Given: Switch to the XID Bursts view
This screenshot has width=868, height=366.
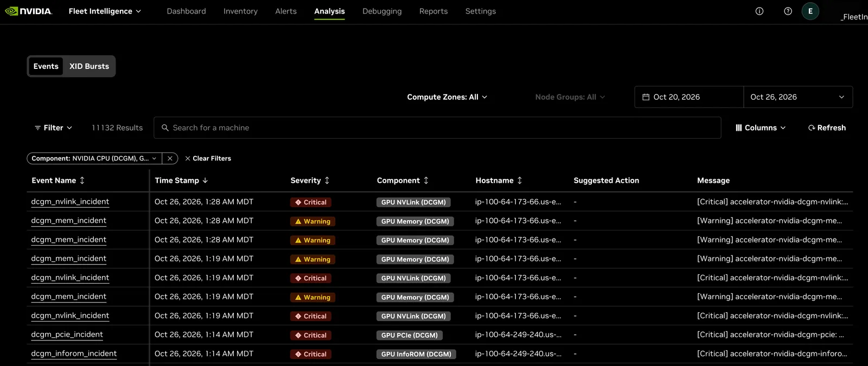Looking at the screenshot, I should (89, 66).
